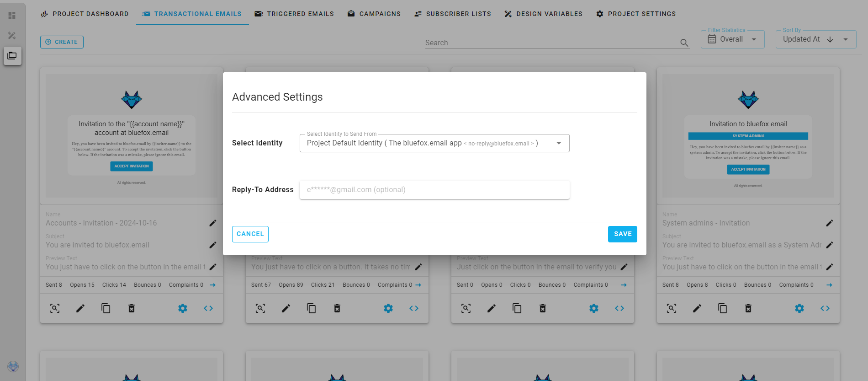Open the Filter Statistics Overall dropdown

[733, 39]
